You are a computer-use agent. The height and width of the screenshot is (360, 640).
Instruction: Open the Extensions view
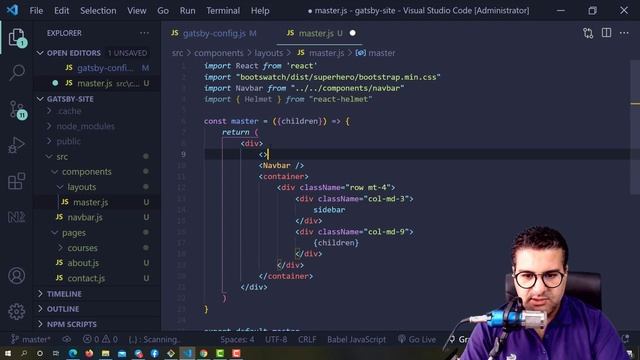(x=17, y=181)
